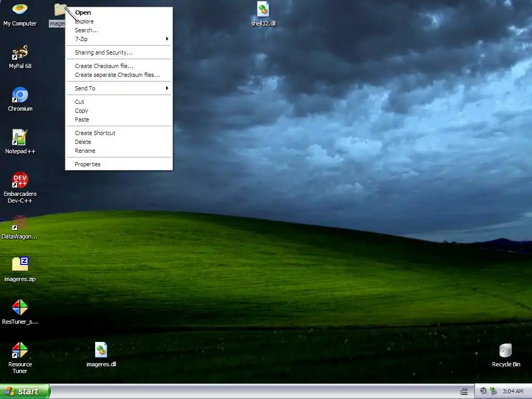Select the Embarcadero Dev-C++ shortcut
532x399 pixels.
tap(20, 188)
